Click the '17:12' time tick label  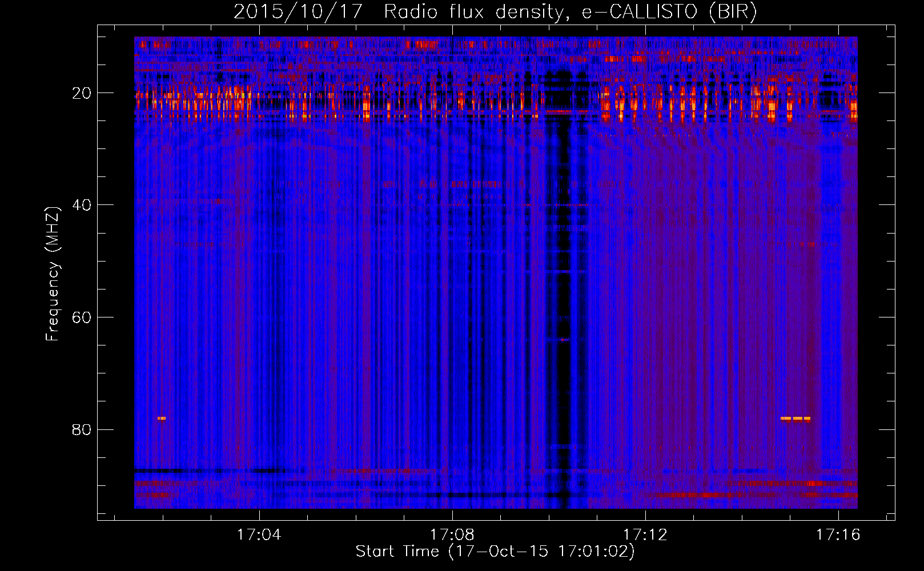point(645,535)
